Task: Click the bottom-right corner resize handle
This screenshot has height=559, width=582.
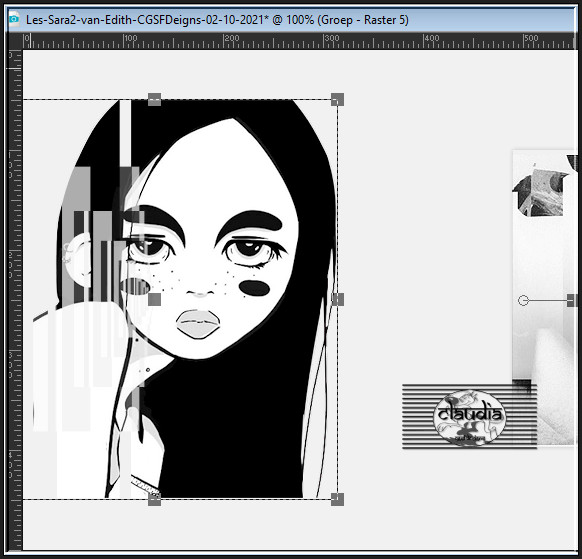Action: tap(337, 499)
